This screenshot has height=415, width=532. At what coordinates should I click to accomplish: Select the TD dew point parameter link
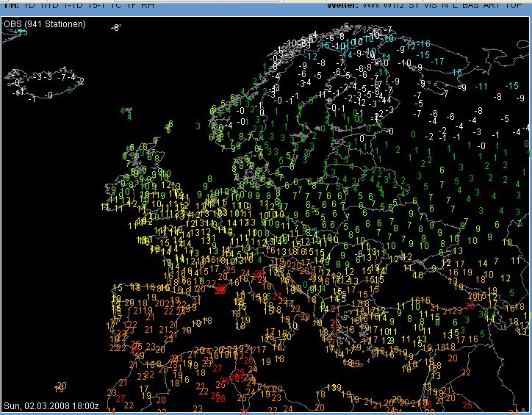(x=28, y=5)
